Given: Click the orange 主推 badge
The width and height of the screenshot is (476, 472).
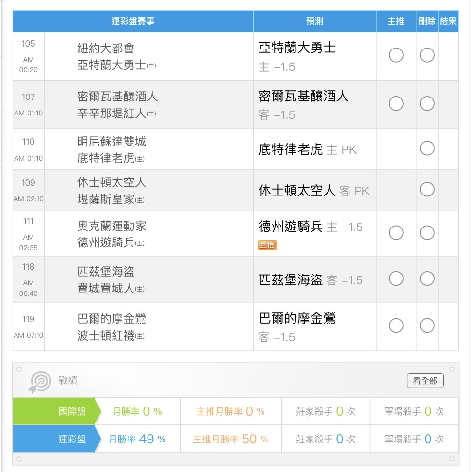Looking at the screenshot, I should click(x=267, y=245).
